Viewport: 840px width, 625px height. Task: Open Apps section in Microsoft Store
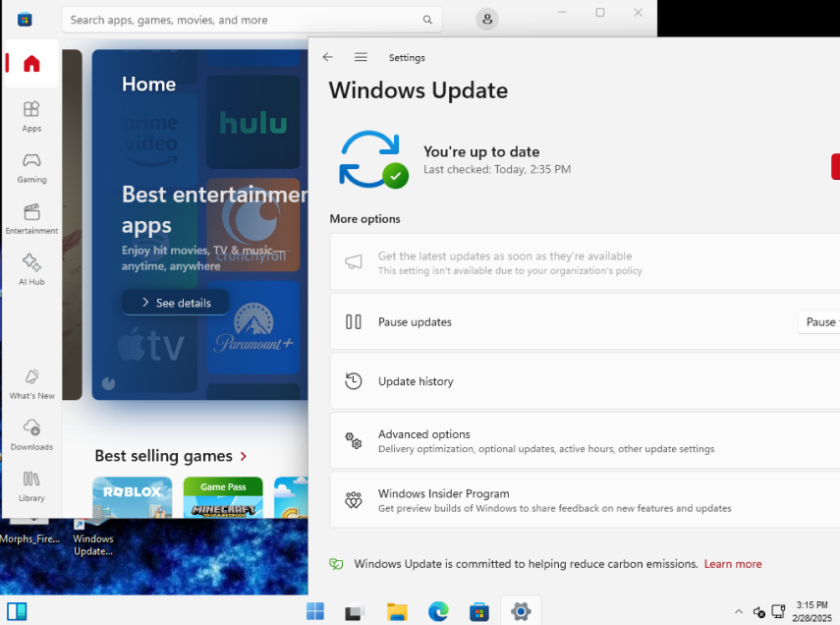click(31, 116)
